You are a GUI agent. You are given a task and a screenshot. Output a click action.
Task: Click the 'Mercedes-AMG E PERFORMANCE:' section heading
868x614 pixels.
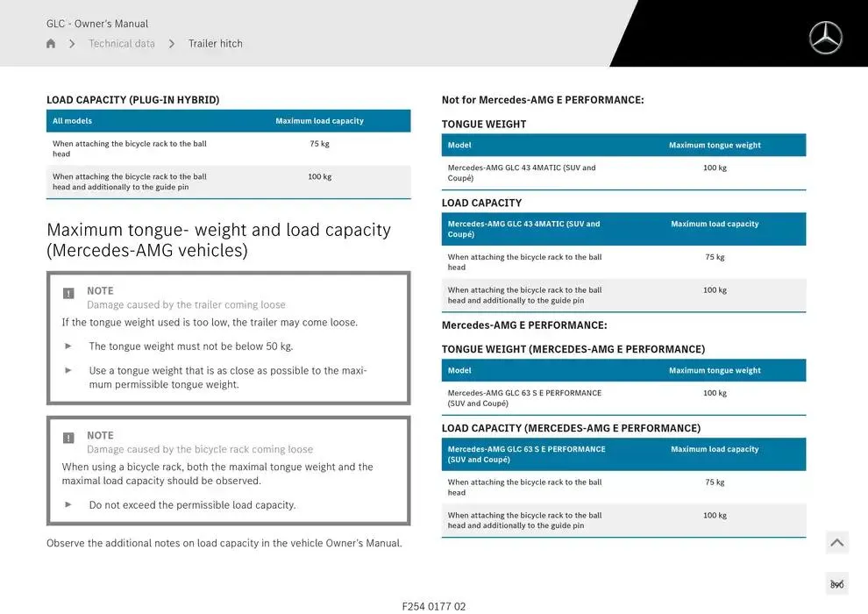pos(524,325)
